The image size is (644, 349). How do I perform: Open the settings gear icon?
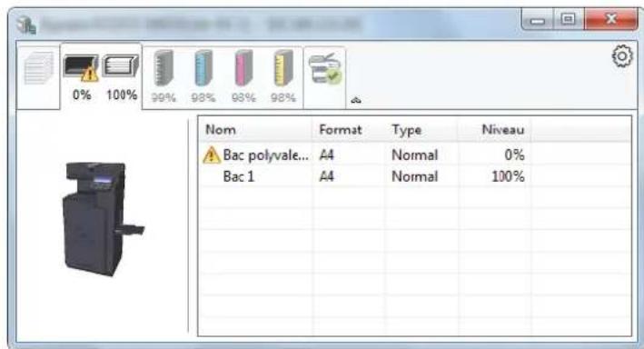click(622, 56)
